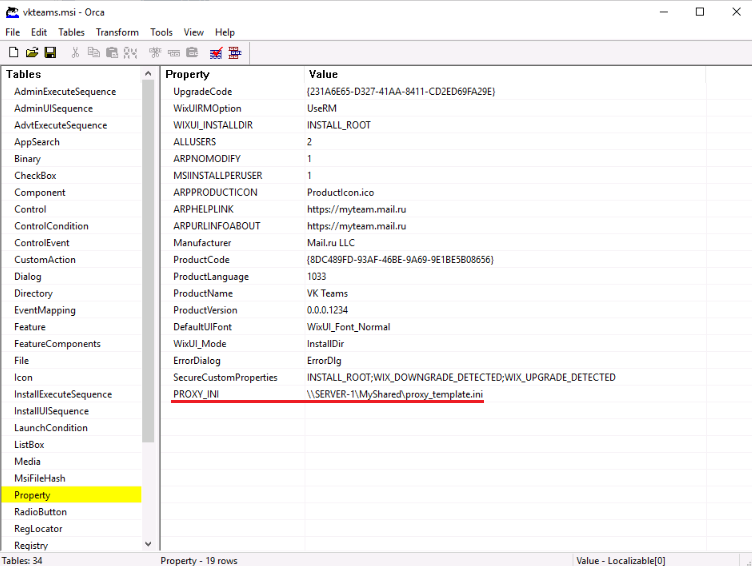Open the Transform menu
Image resolution: width=752 pixels, height=566 pixels.
pos(117,32)
